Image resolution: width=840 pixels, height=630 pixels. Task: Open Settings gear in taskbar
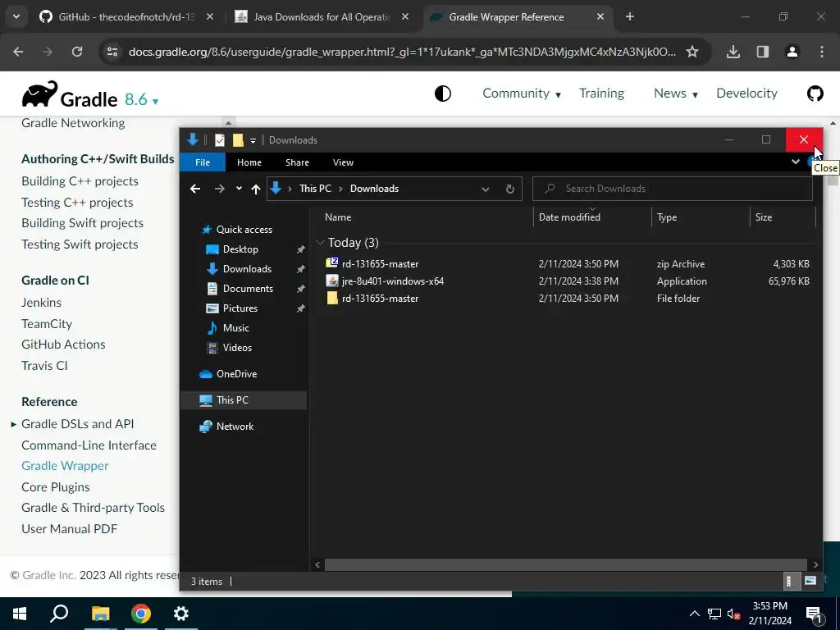(x=180, y=614)
